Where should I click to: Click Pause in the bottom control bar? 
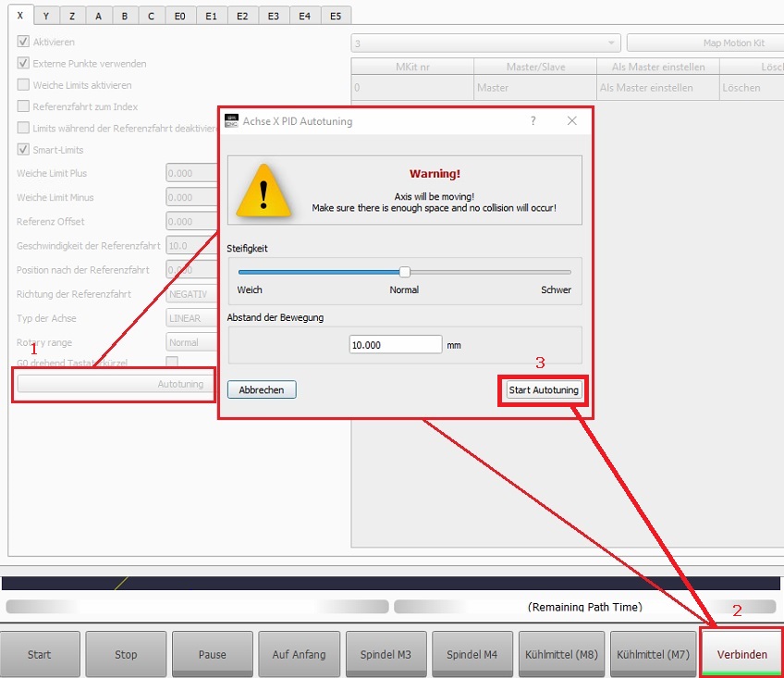tap(212, 654)
